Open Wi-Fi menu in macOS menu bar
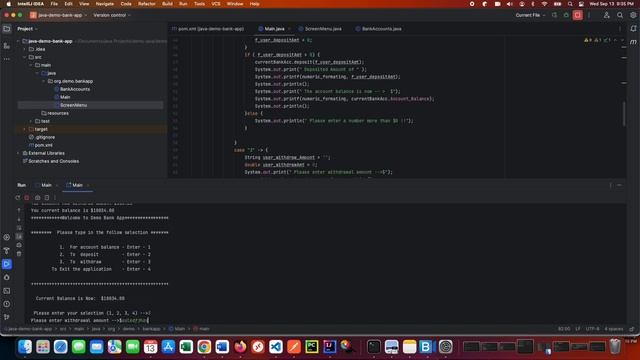Viewport: 640px width, 360px height. click(544, 4)
